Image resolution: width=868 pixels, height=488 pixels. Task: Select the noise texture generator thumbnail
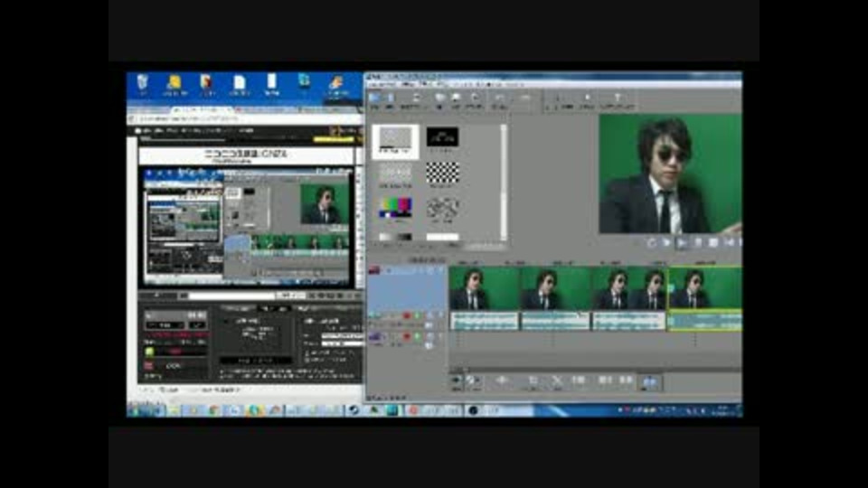pos(442,208)
